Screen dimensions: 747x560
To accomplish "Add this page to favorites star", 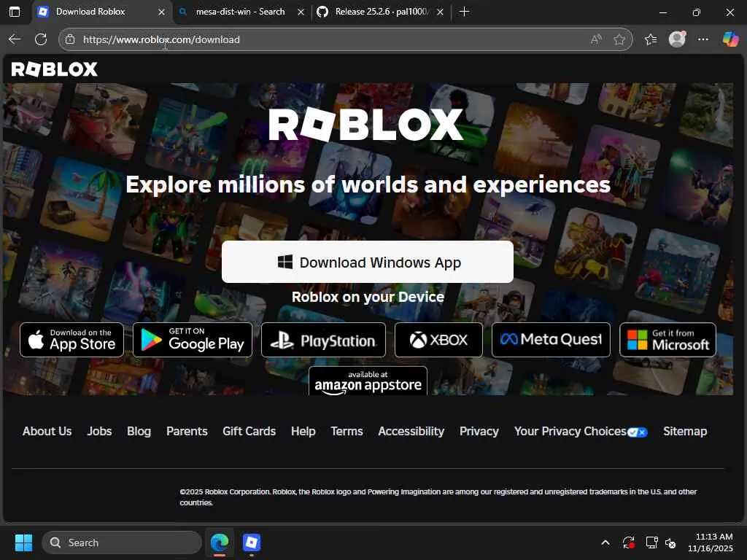I will 619,39.
